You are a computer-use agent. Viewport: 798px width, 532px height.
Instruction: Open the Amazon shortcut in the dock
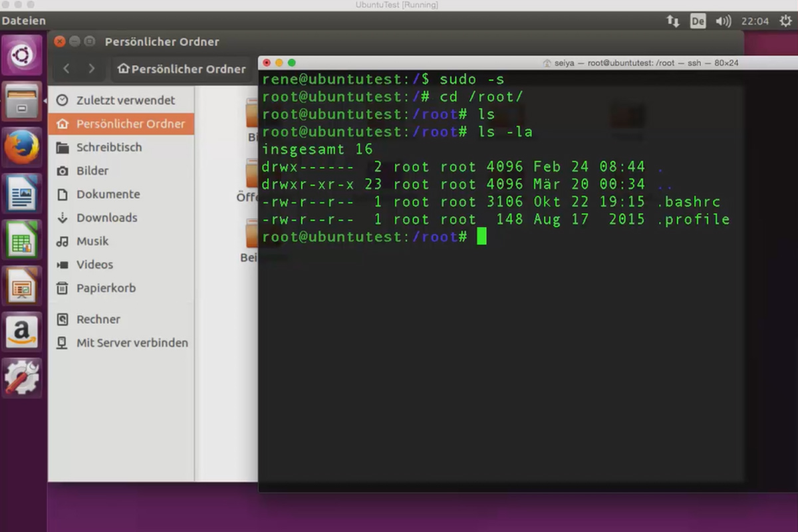(x=22, y=332)
